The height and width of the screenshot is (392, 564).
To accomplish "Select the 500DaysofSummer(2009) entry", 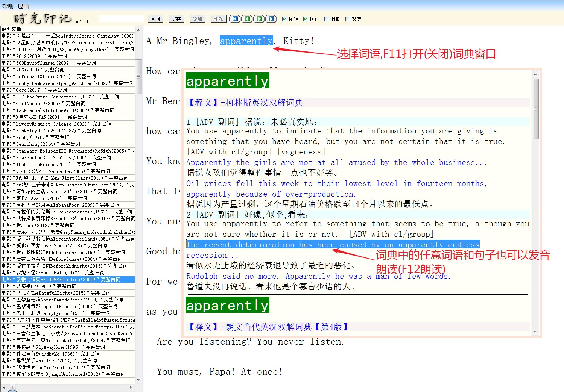I will pyautogui.click(x=68, y=63).
